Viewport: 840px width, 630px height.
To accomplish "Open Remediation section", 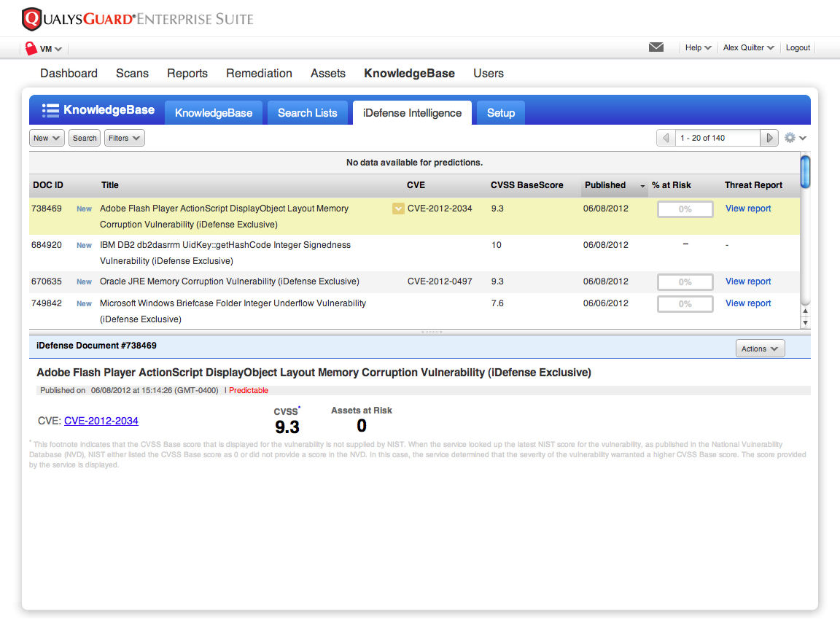I will tap(259, 74).
